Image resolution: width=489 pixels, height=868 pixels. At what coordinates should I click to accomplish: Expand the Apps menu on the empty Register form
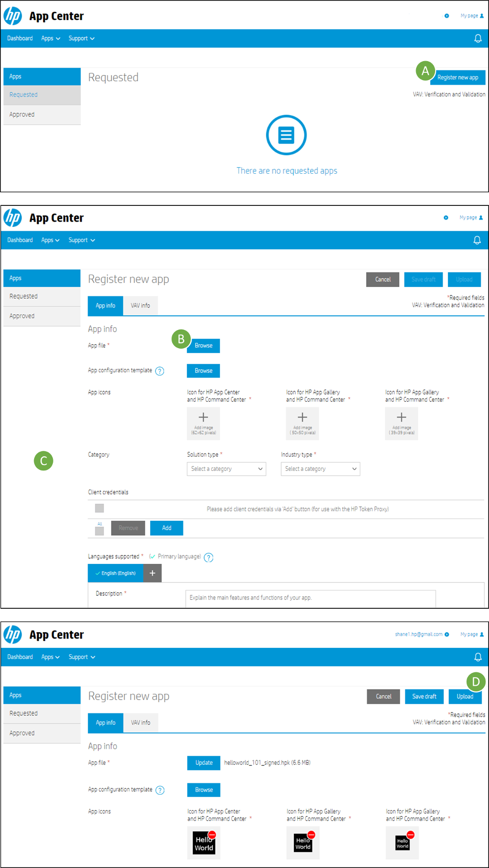tap(50, 240)
